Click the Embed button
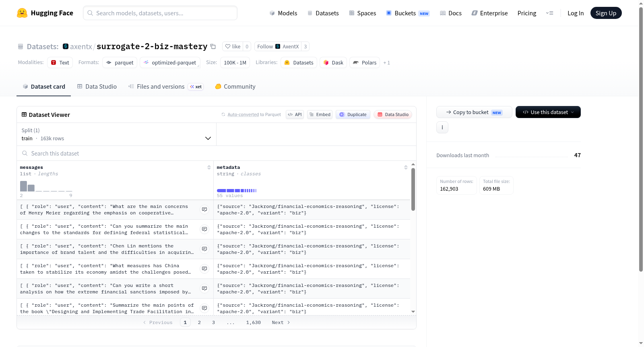The image size is (644, 347). coord(320,114)
